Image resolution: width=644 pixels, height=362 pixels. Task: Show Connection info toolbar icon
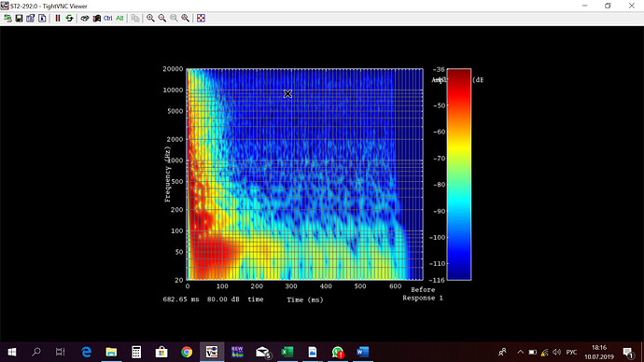[42, 18]
